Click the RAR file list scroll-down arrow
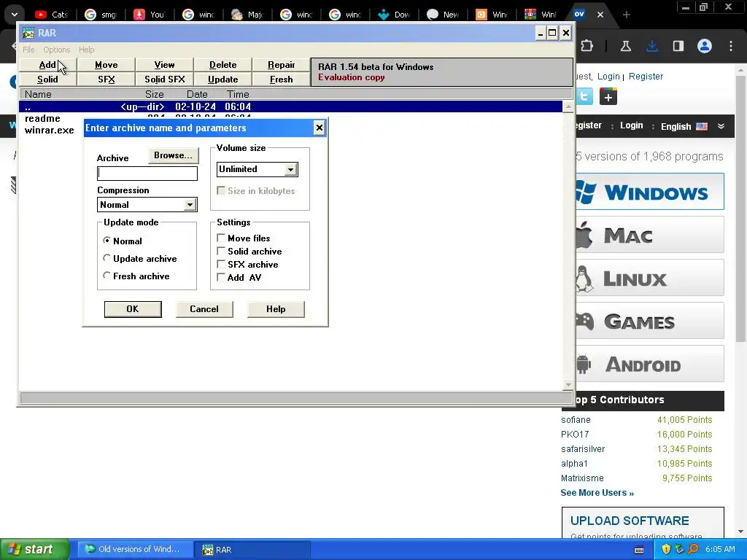The width and height of the screenshot is (747, 560). pos(568,384)
